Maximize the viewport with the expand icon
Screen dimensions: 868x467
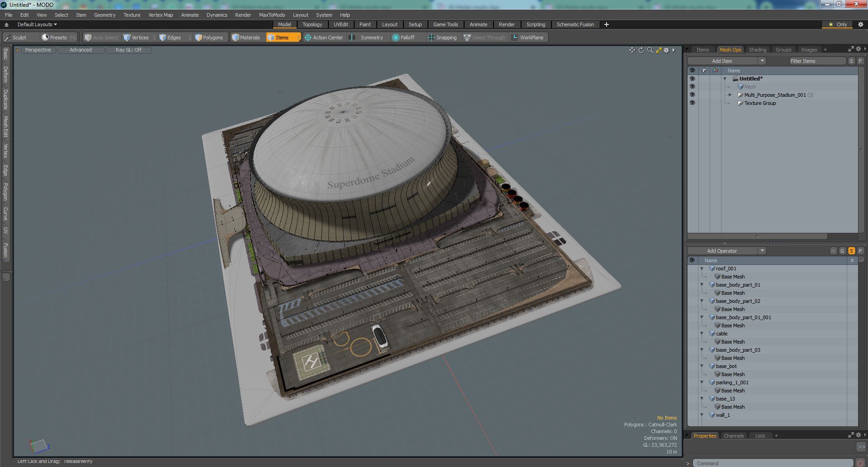coord(659,50)
